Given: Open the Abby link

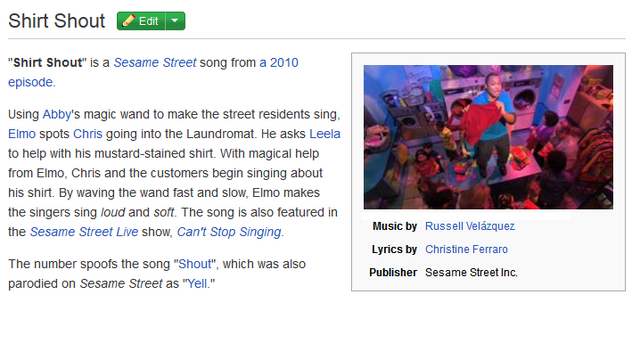Looking at the screenshot, I should point(57,114).
